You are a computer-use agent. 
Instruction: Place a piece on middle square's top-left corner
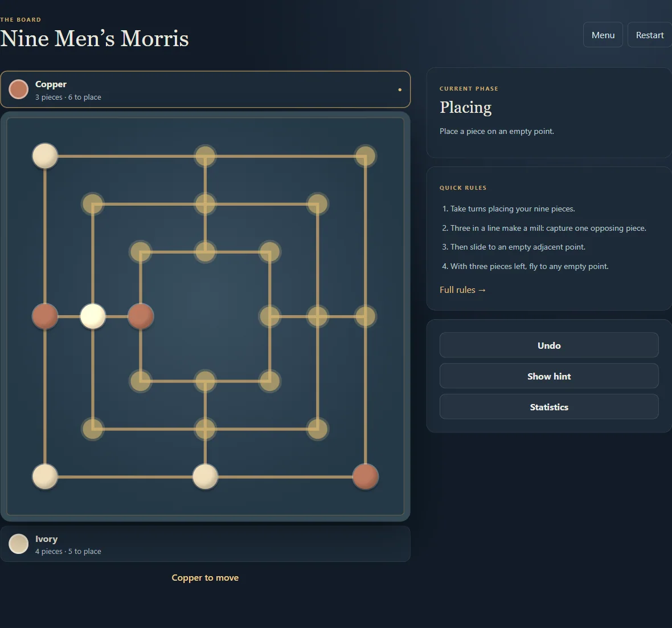tap(93, 204)
